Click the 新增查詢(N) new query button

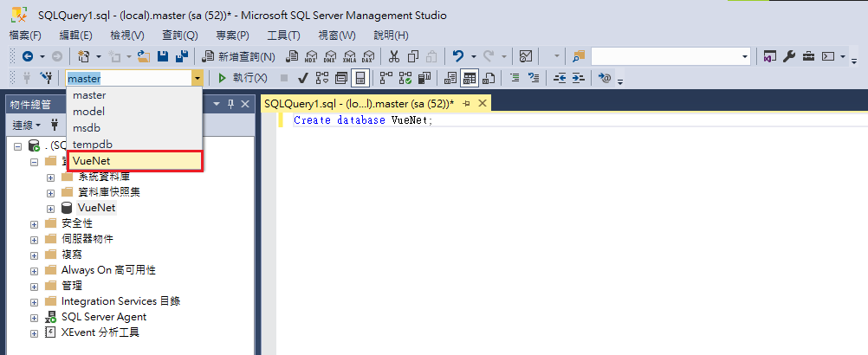pos(238,56)
